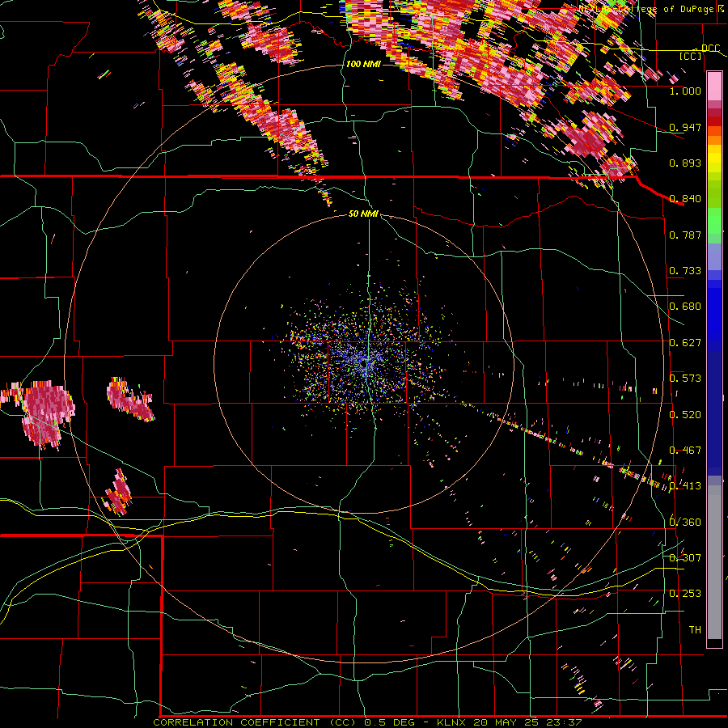This screenshot has width=728, height=728.
Task: Select the 0.840 legend value
Action: click(685, 199)
